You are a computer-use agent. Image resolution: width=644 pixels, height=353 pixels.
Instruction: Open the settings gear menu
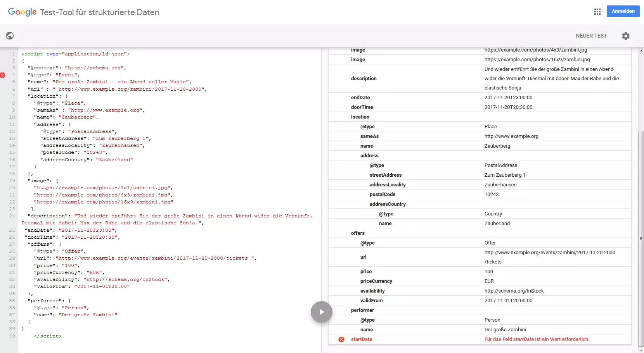click(625, 36)
